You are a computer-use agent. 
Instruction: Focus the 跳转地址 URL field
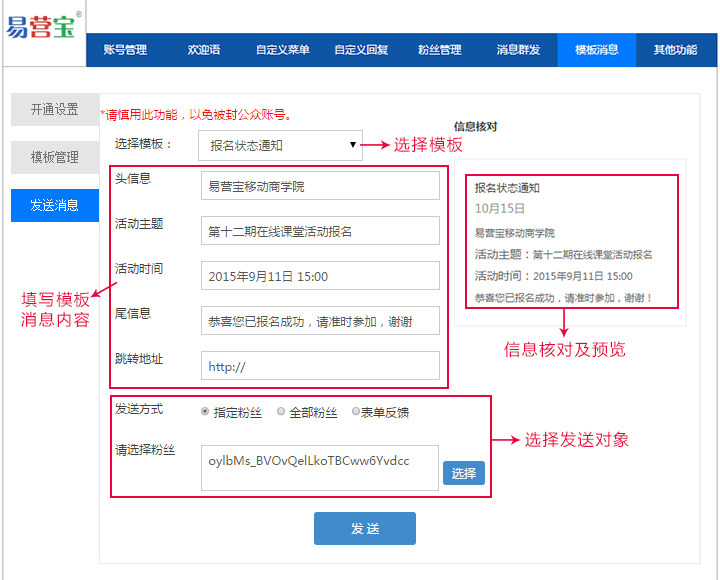coord(320,366)
